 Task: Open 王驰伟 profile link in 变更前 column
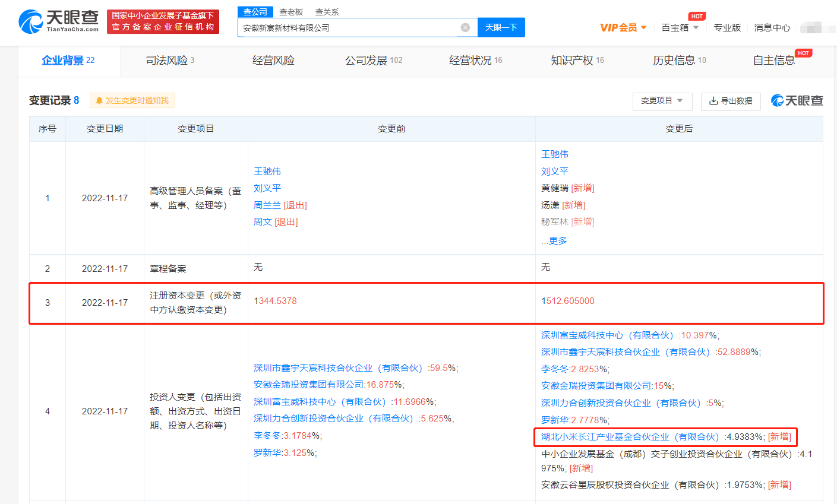[267, 171]
